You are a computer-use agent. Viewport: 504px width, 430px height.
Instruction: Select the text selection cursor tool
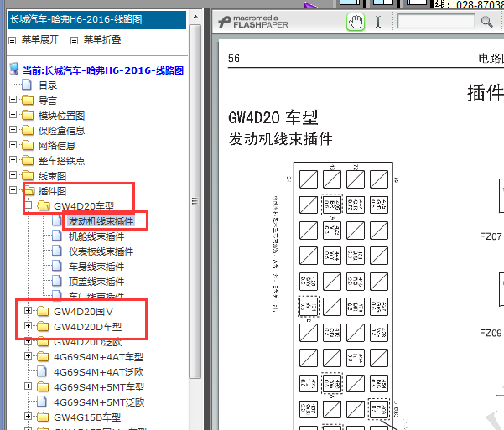[378, 22]
